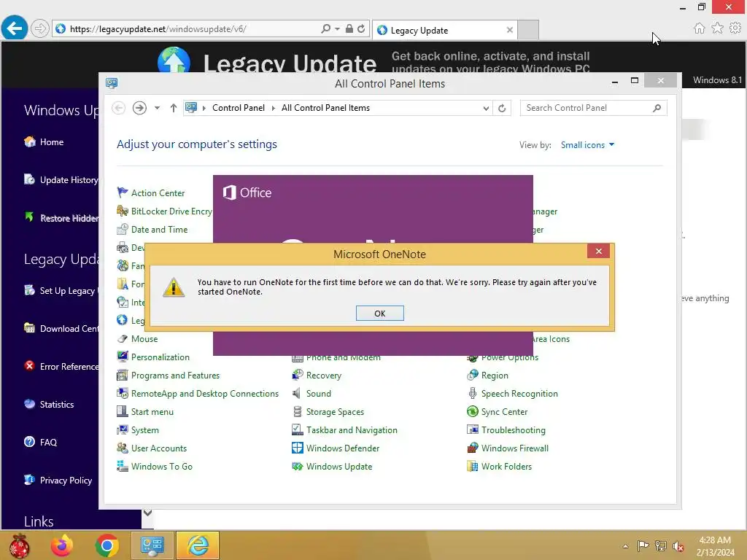Screen dimensions: 747x560
Task: Click the Windows Defender icon
Action: pos(298,448)
